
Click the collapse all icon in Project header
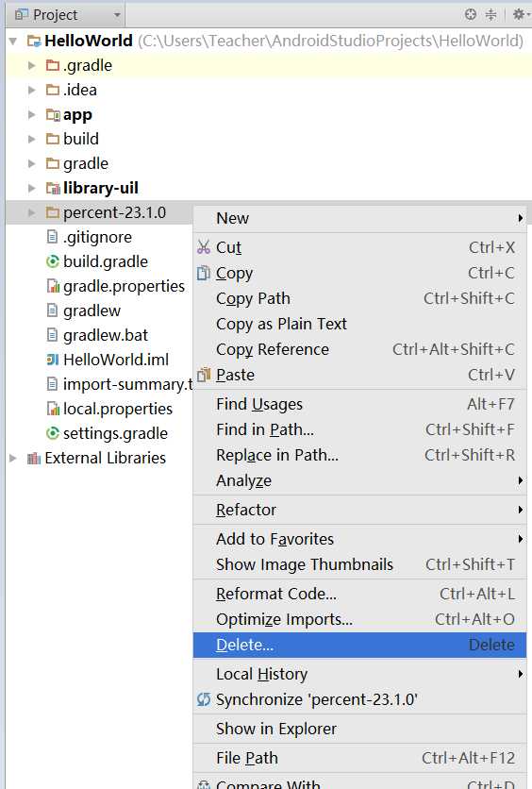coord(490,14)
